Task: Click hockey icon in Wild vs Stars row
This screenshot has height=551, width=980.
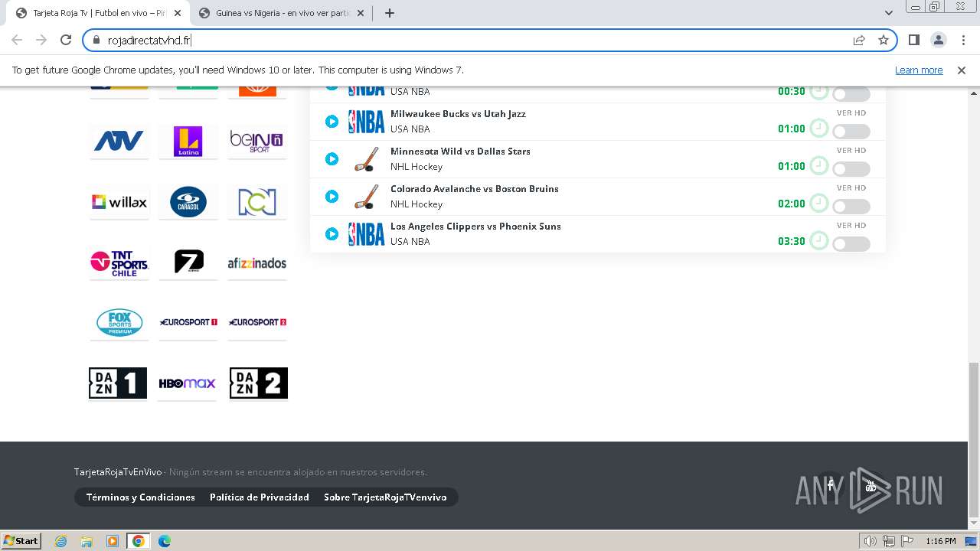Action: pos(367,159)
